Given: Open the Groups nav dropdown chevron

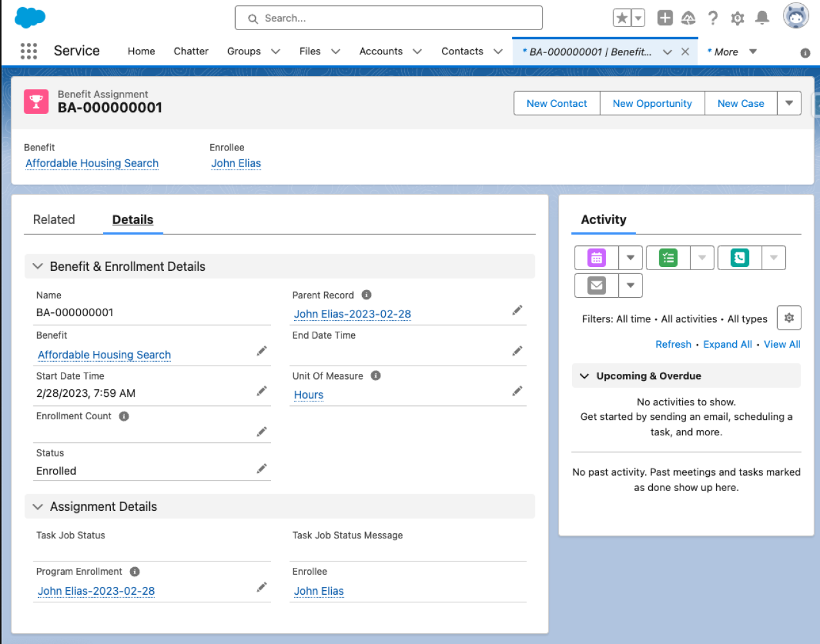Looking at the screenshot, I should [275, 52].
